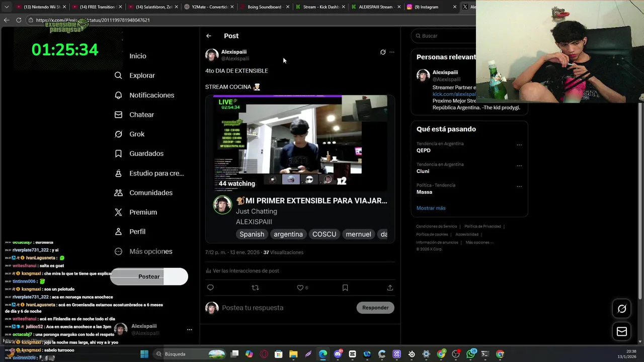644x362 pixels.
Task: Go to Inicio in the sidebar
Action: pyautogui.click(x=137, y=56)
